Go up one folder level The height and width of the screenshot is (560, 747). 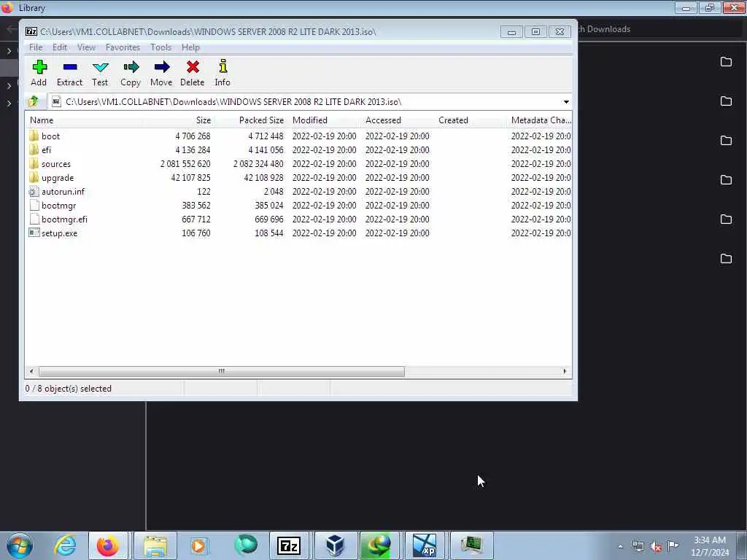click(x=34, y=101)
